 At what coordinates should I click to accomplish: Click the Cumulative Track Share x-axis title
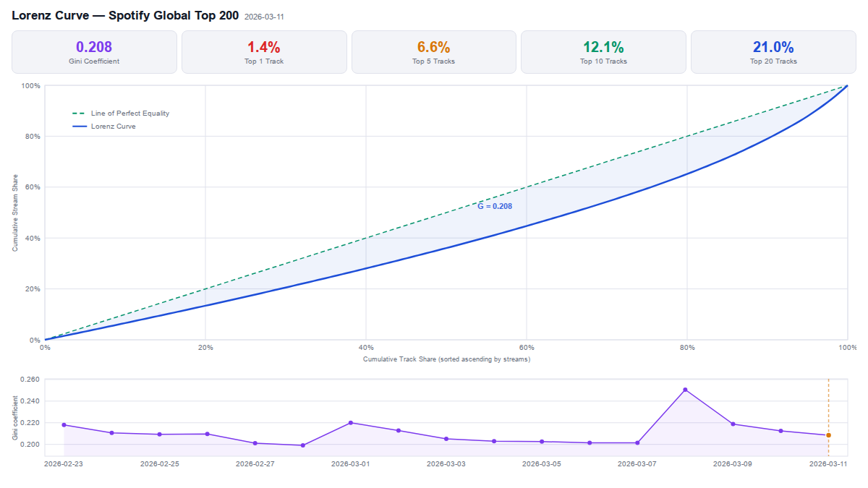[446, 359]
